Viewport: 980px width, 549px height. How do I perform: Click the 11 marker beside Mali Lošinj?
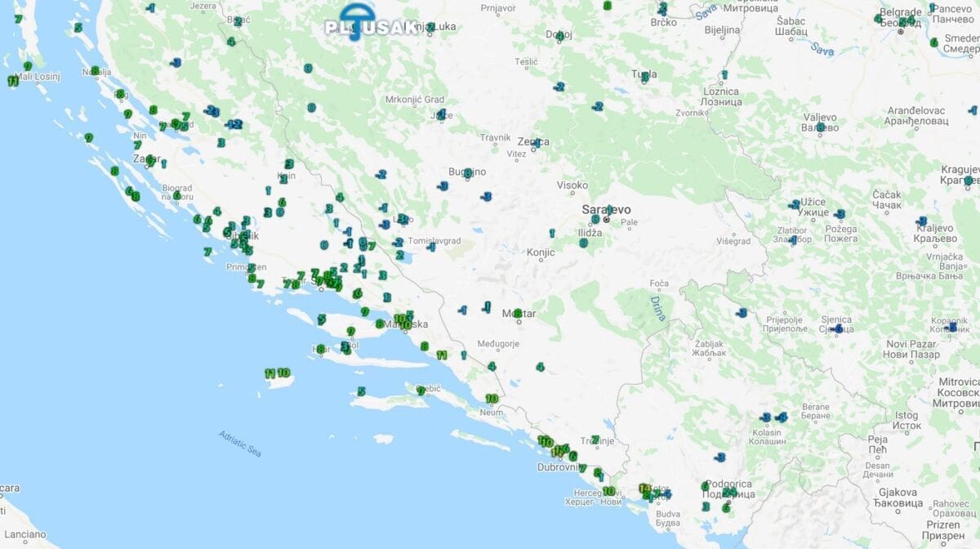[x=13, y=81]
